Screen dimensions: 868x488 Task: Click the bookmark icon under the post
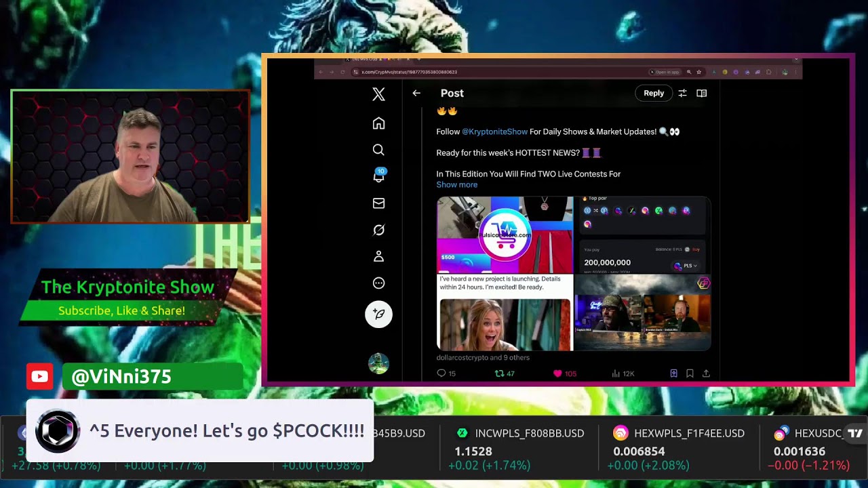tap(690, 373)
